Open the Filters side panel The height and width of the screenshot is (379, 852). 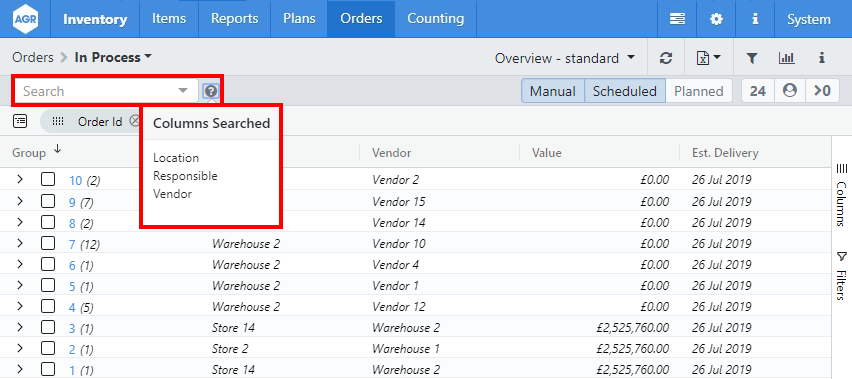pyautogui.click(x=841, y=276)
